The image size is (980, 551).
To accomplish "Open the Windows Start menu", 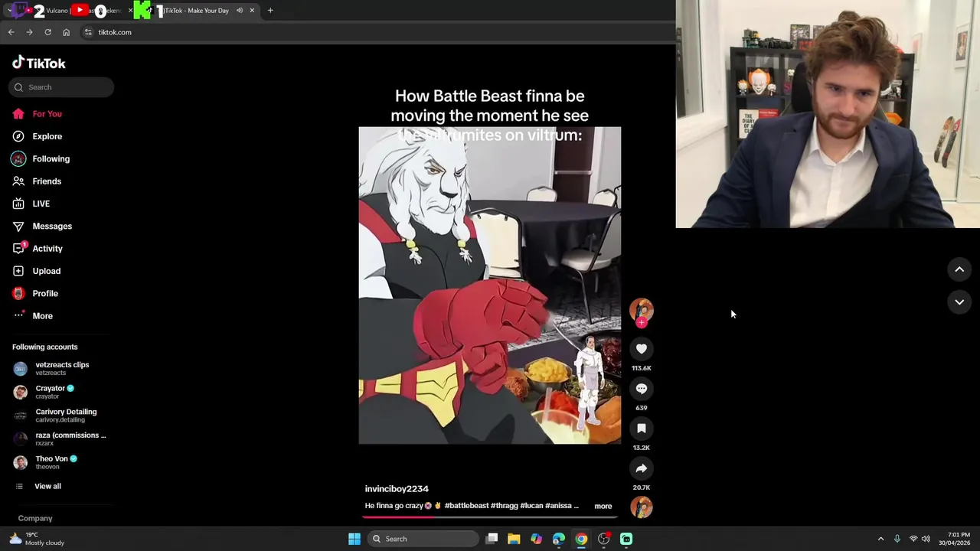I will [354, 539].
